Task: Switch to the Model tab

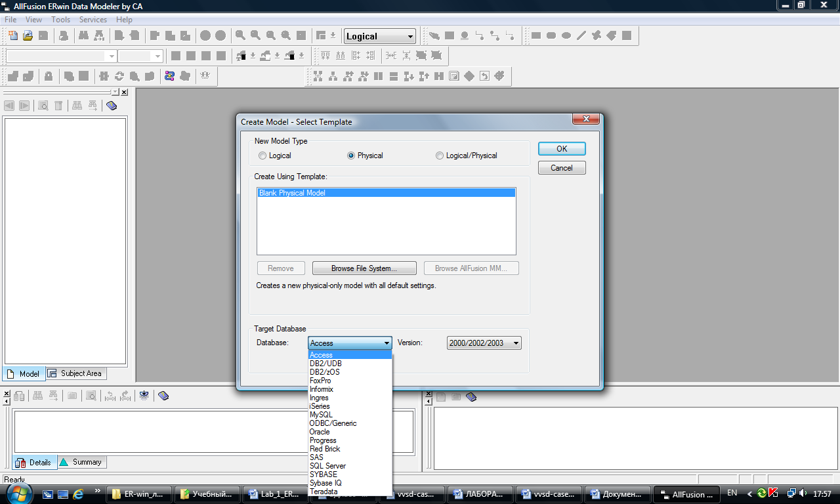Action: pyautogui.click(x=24, y=373)
